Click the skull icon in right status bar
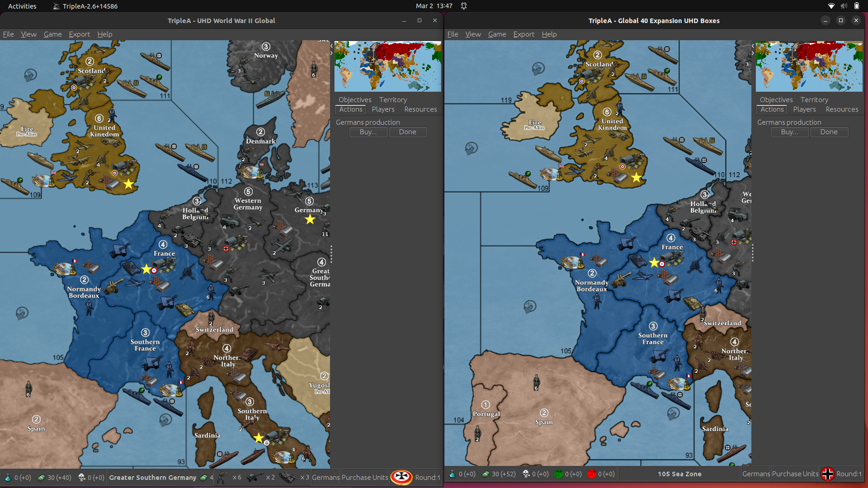Screen dimensions: 868x488 526,474
